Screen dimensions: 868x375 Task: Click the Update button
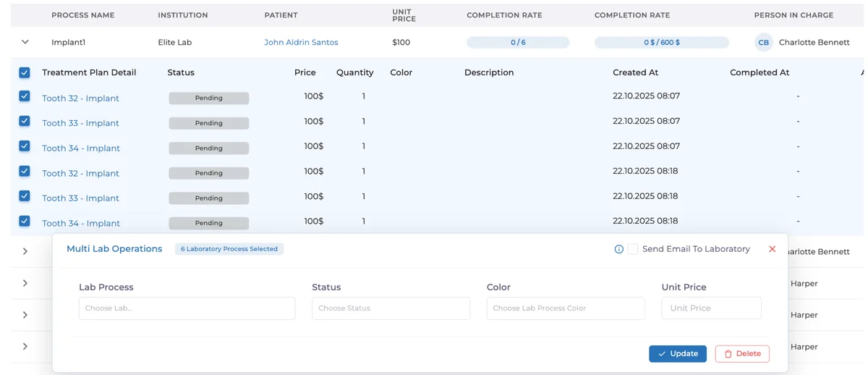point(678,354)
